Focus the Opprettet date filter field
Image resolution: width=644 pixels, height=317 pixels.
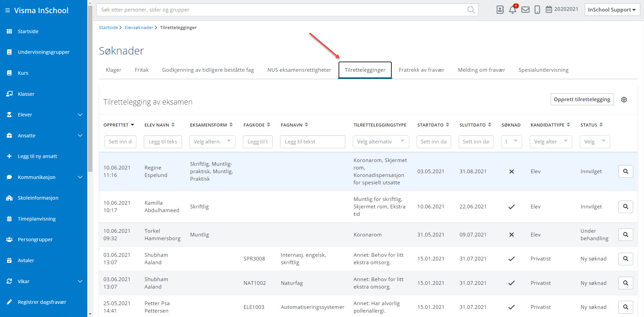pyautogui.click(x=120, y=142)
